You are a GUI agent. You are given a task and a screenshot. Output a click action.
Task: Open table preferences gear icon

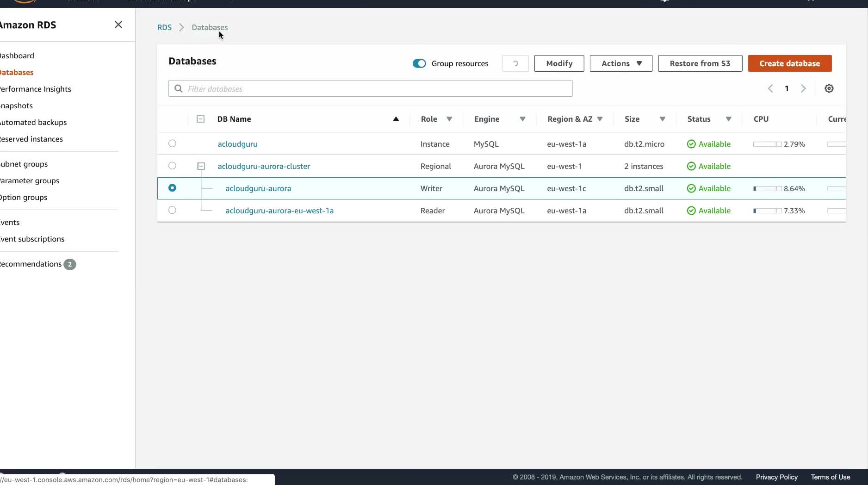[829, 88]
